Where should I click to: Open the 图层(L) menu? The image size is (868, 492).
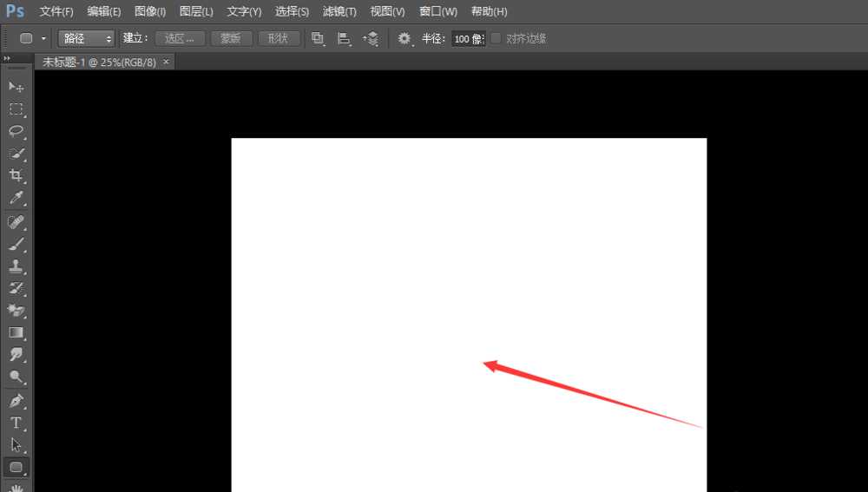(196, 11)
